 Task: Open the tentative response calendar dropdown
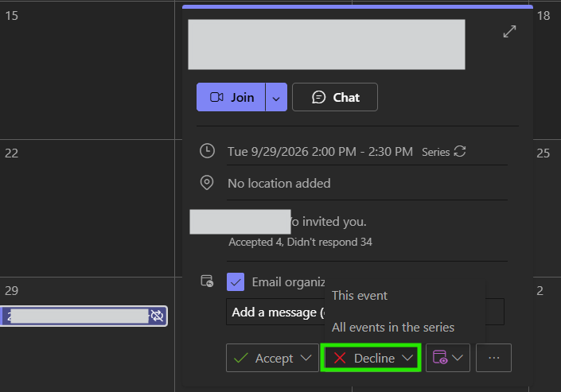click(x=448, y=358)
